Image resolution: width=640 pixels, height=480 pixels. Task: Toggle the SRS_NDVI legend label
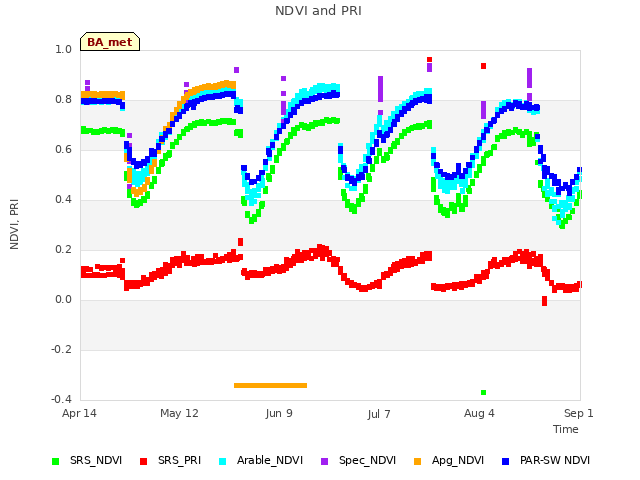(x=96, y=460)
